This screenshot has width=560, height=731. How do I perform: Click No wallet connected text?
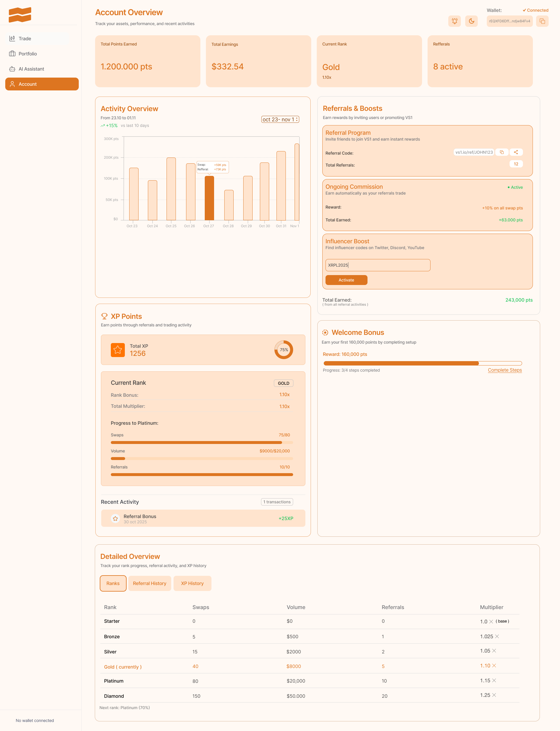pyautogui.click(x=35, y=720)
